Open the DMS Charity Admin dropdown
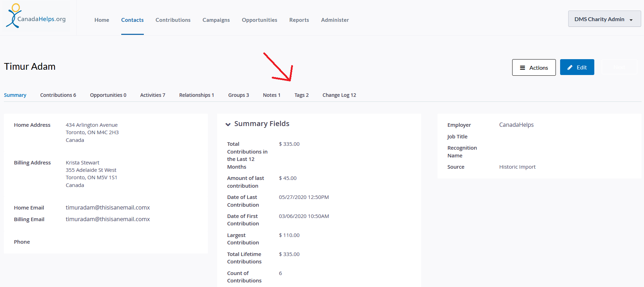Viewport: 644px width, 287px height. 604,19
